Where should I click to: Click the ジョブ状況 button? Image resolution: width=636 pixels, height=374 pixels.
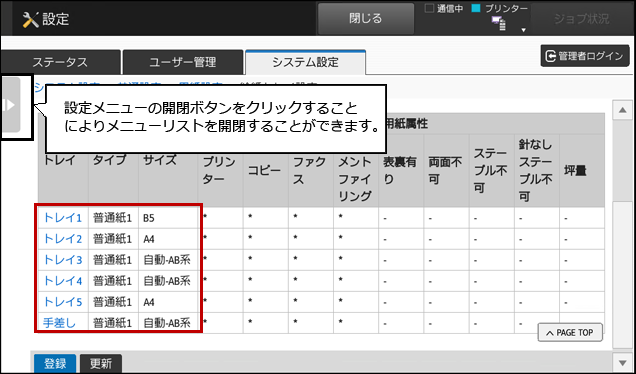pos(582,19)
